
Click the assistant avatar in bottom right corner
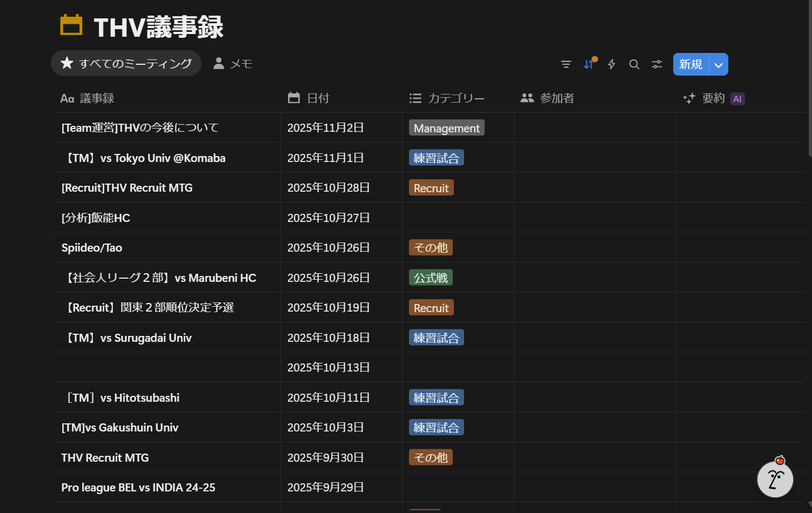pos(775,479)
